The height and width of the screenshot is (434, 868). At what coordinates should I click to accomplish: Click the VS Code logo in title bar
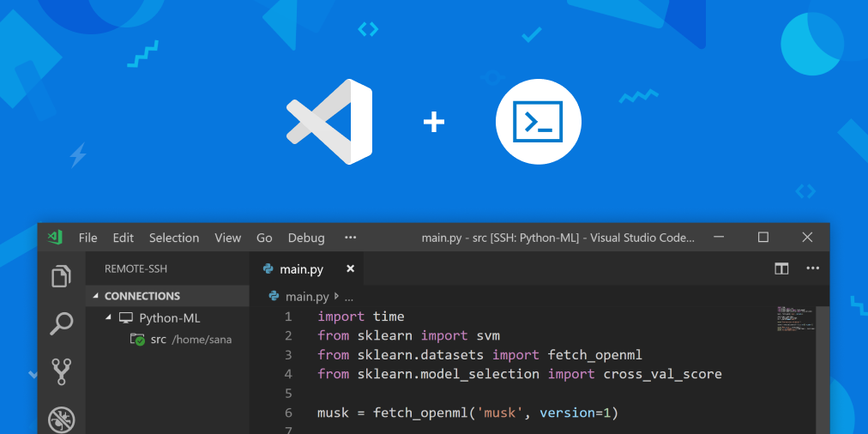[56, 238]
